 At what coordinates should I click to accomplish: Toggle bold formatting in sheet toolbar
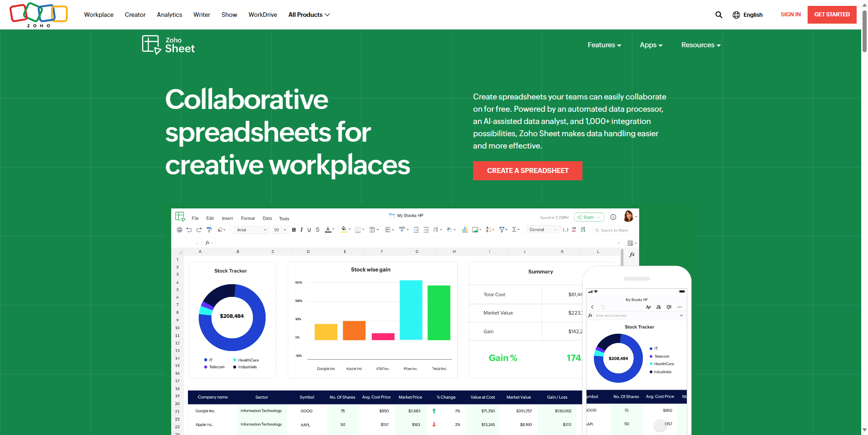click(294, 230)
